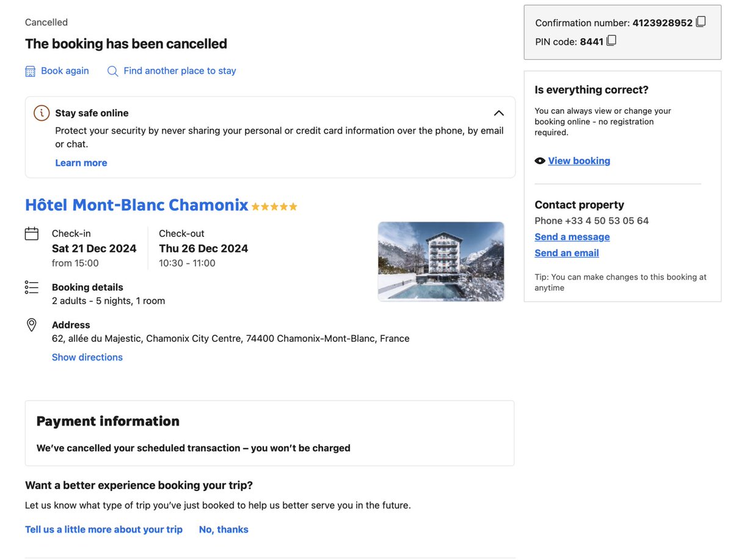The height and width of the screenshot is (560, 733).
Task: Send a message to the property
Action: pos(572,237)
